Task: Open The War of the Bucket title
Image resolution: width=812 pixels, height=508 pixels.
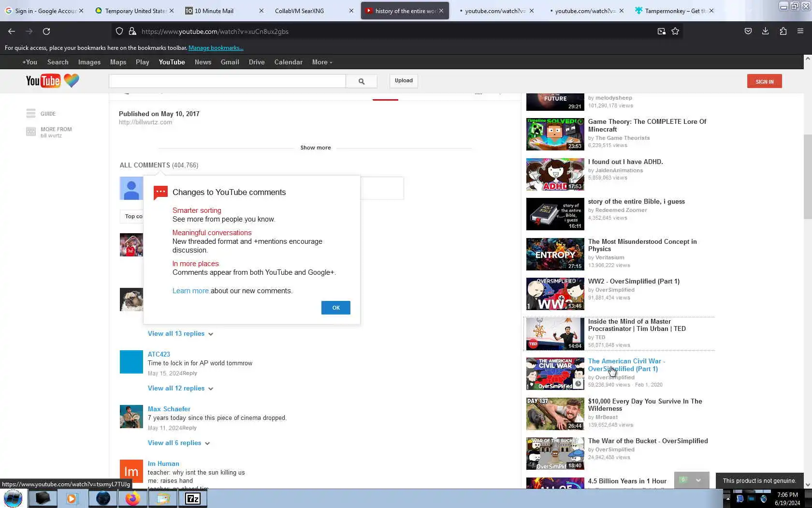Action: [x=648, y=441]
